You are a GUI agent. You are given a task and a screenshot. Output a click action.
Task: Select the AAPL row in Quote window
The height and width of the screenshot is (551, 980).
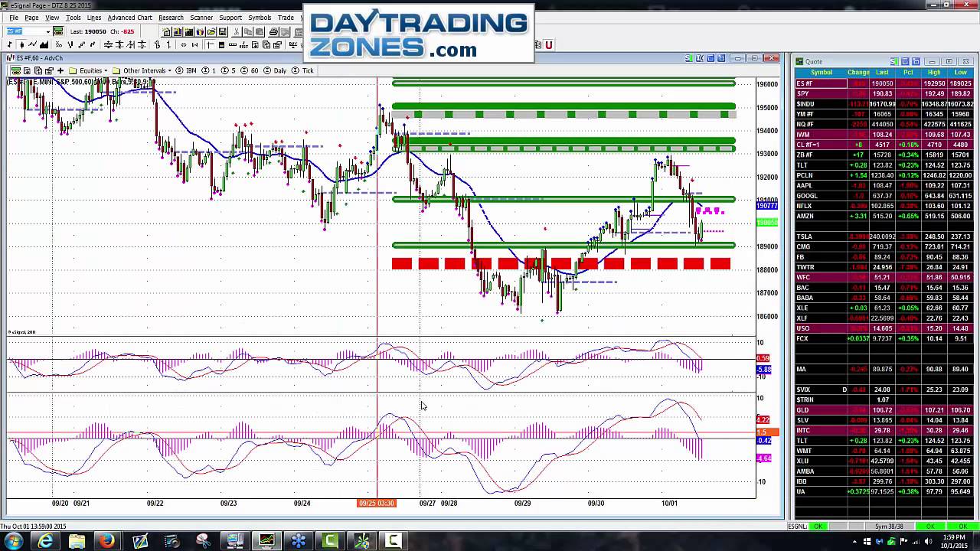pyautogui.click(x=884, y=185)
